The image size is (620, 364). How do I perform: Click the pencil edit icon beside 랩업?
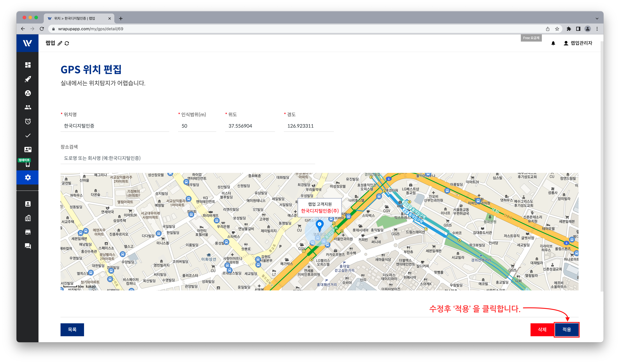60,43
